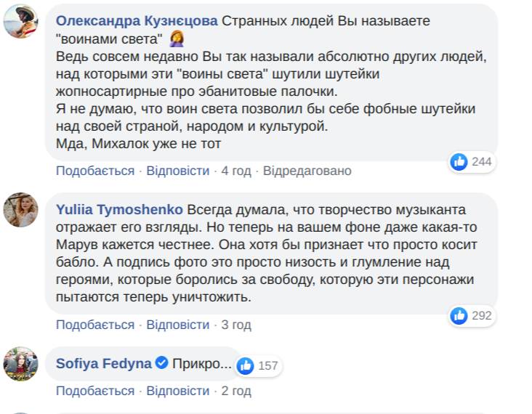Open Sofiya Fedyna name link
This screenshot has width=532, height=414.
coord(104,364)
